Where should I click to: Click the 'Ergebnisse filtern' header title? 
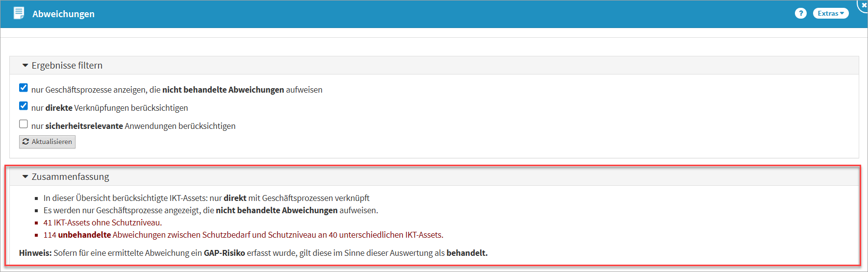(67, 66)
